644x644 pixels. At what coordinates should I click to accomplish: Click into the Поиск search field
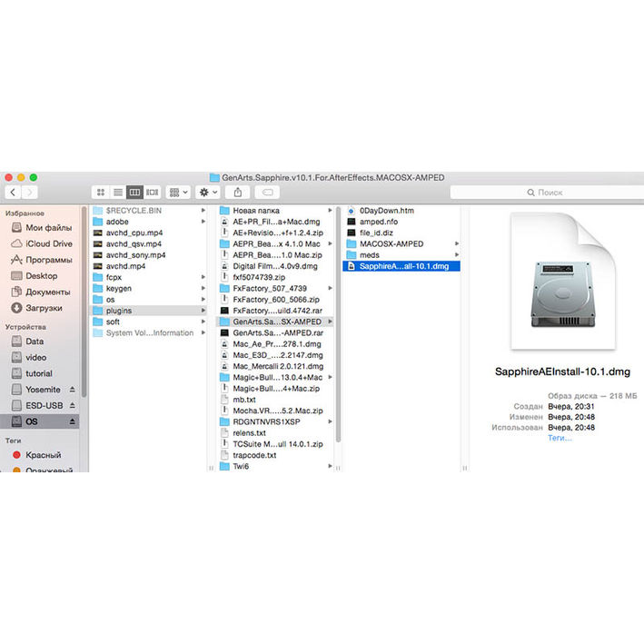pos(547,193)
